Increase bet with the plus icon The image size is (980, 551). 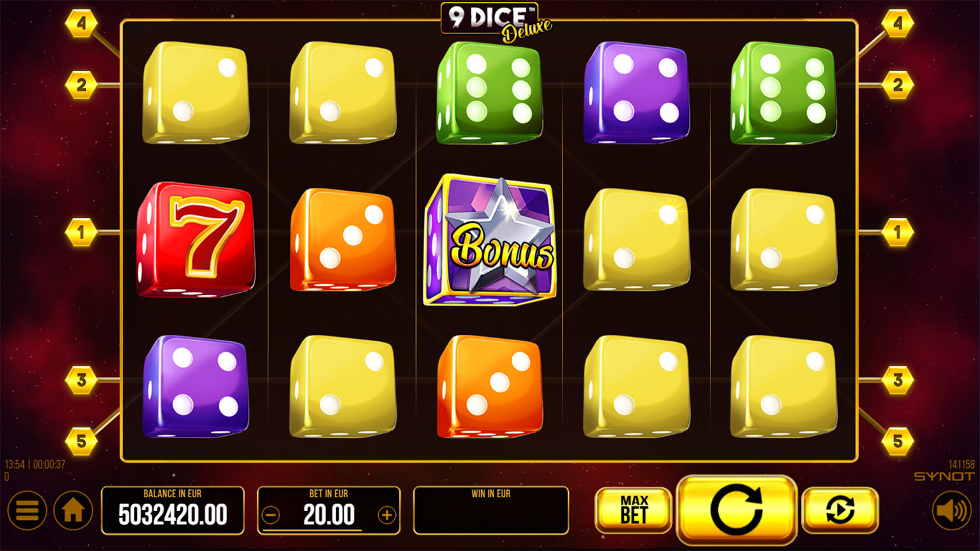pos(387,515)
